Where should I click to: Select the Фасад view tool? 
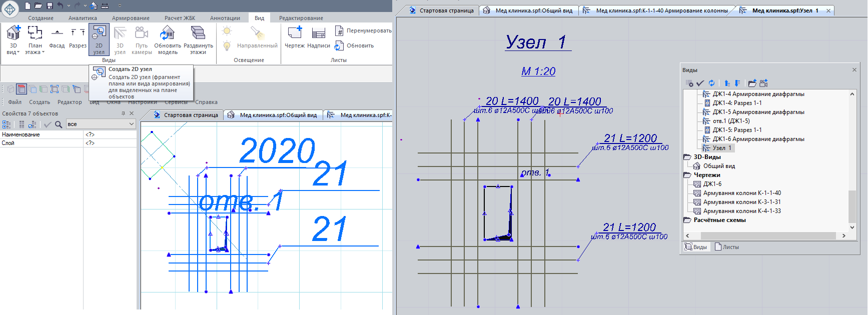coord(57,38)
